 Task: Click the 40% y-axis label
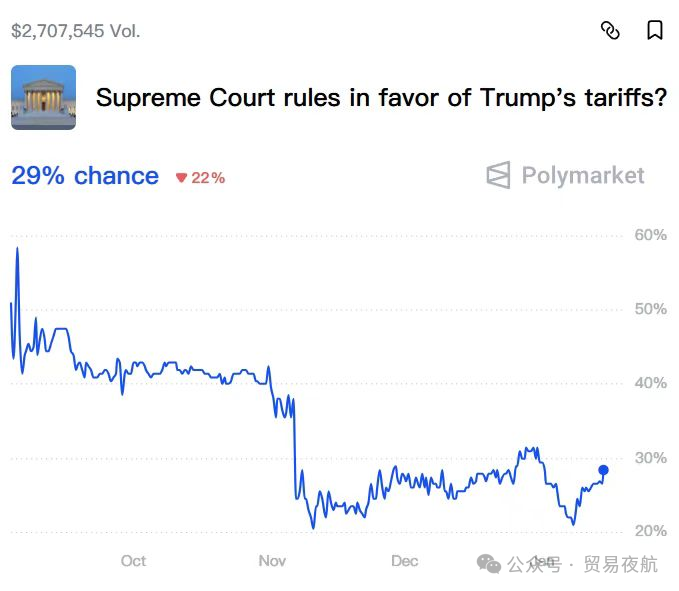point(650,383)
